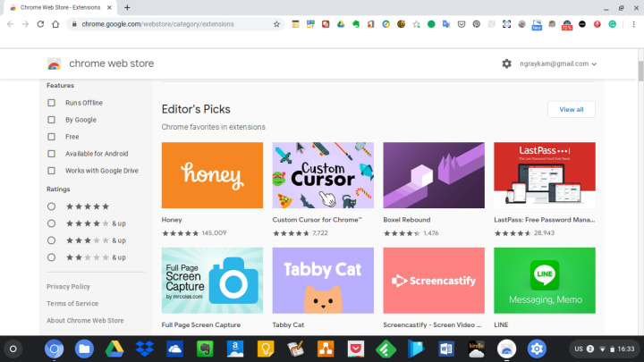
Task: Open the Pinterest extension icon
Action: (477, 24)
